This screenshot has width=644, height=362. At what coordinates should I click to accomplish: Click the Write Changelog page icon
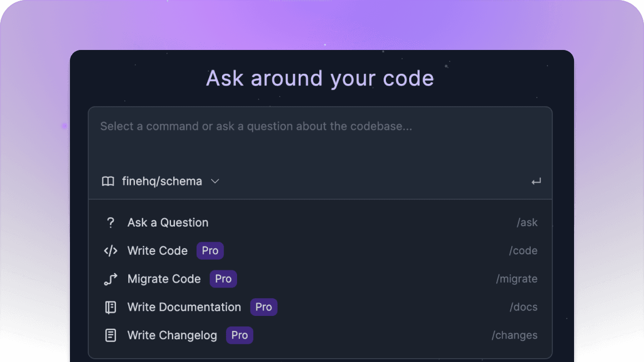110,335
